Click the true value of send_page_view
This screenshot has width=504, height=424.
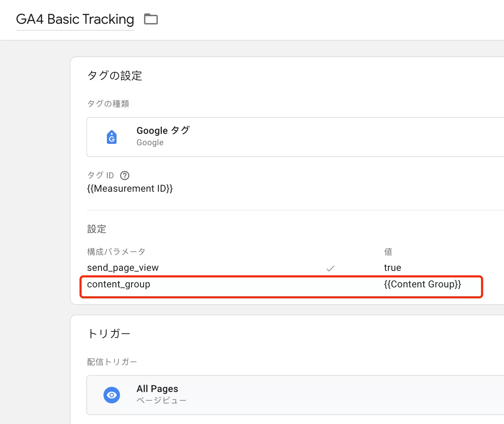[393, 268]
